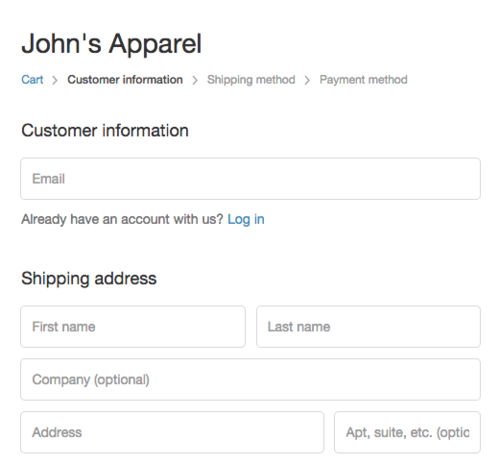Open the Shipping method breadcrumb step
The image size is (500, 464).
(251, 80)
